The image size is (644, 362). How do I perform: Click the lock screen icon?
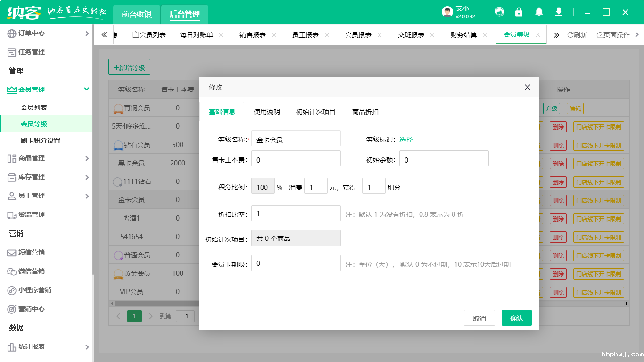coord(519,12)
